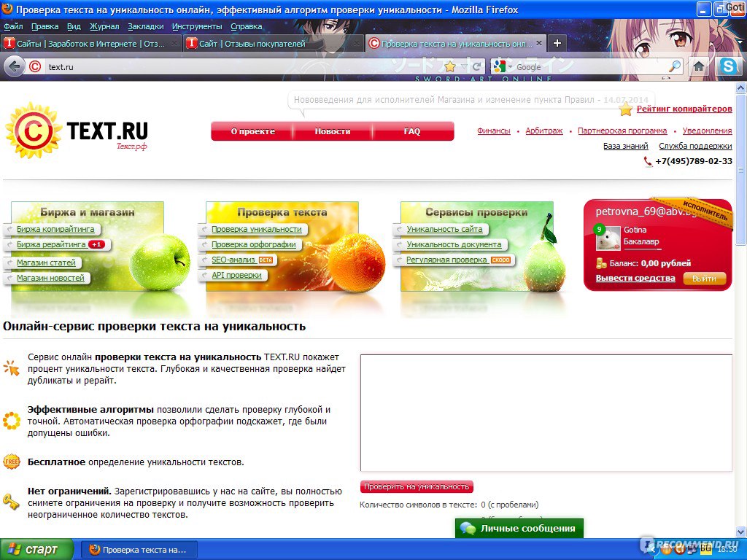The image size is (747, 560).
Task: Open the Firefox home page icon
Action: 698,66
